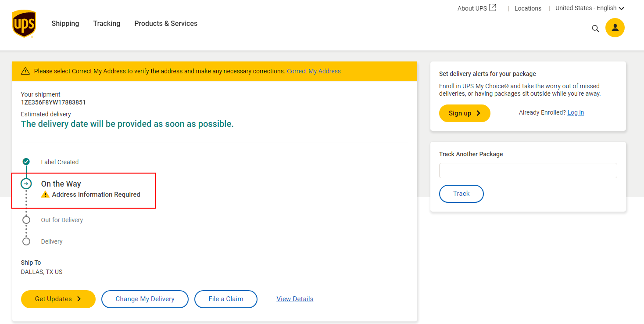
Task: Click the Correct My Address link
Action: tap(314, 71)
